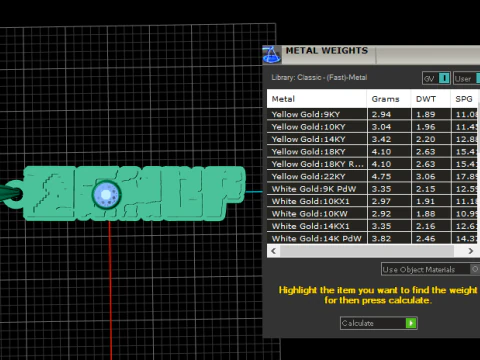Click the 1.89 DWT value

425,114
